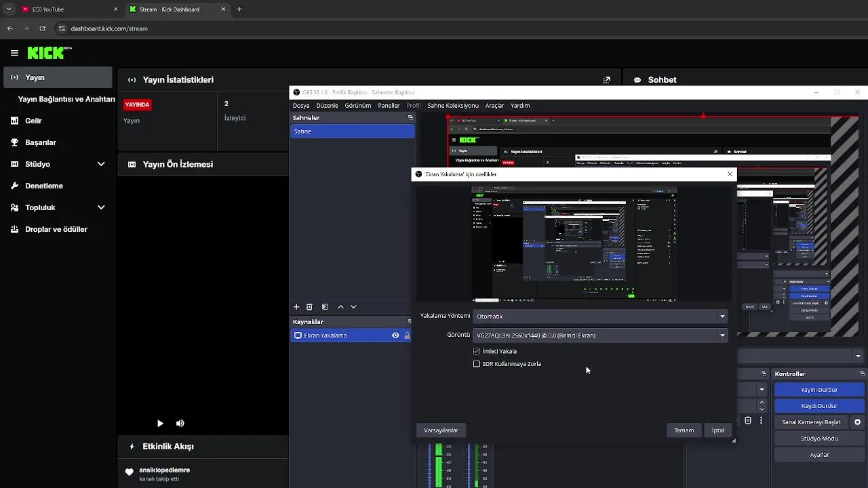Open the dropdown arrow above the Kontroller panel

click(858, 356)
